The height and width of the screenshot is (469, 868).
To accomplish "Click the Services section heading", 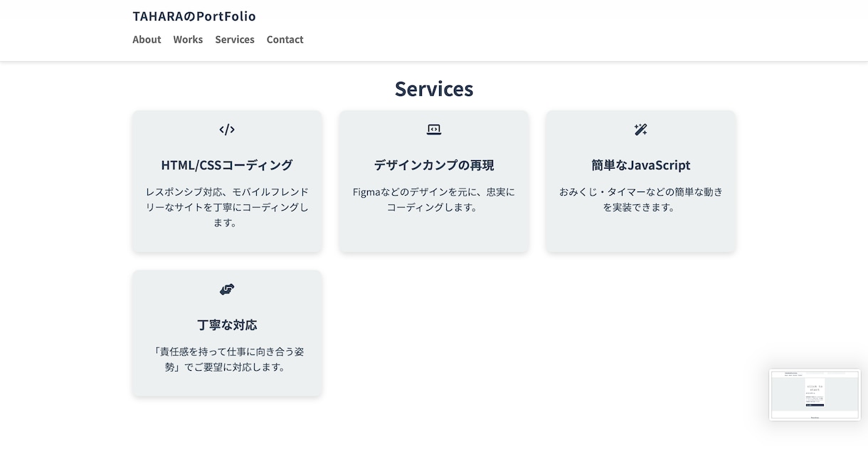I will coord(434,89).
